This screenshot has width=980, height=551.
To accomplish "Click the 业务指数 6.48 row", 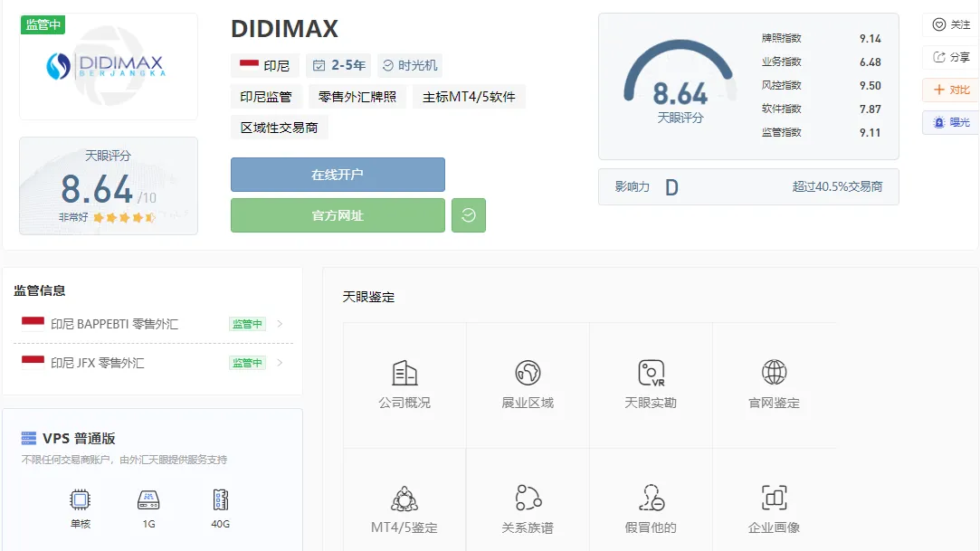I will point(821,62).
